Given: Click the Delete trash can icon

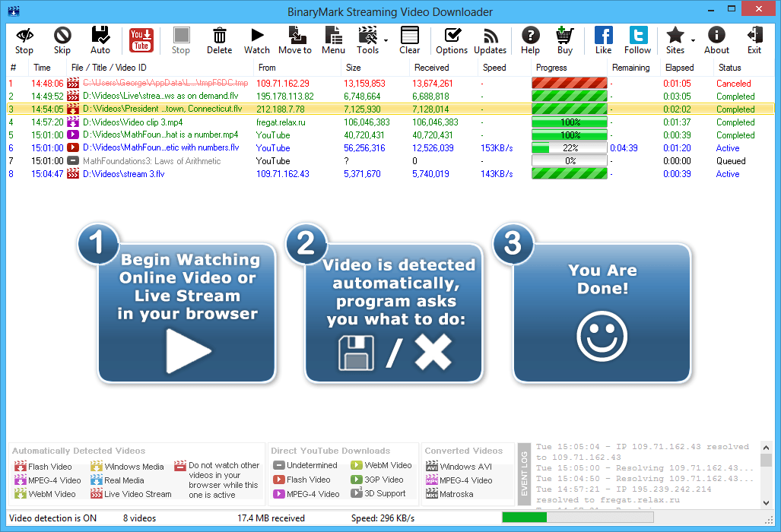Looking at the screenshot, I should point(219,35).
